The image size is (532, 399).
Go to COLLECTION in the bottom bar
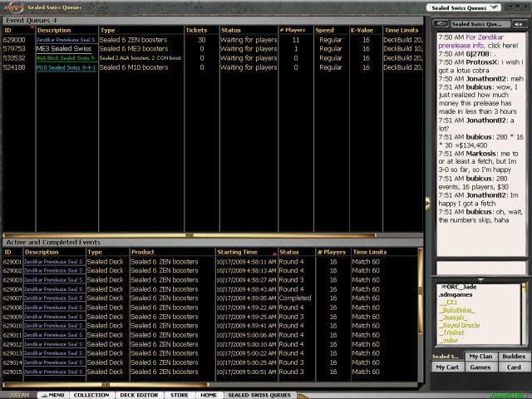coord(91,396)
